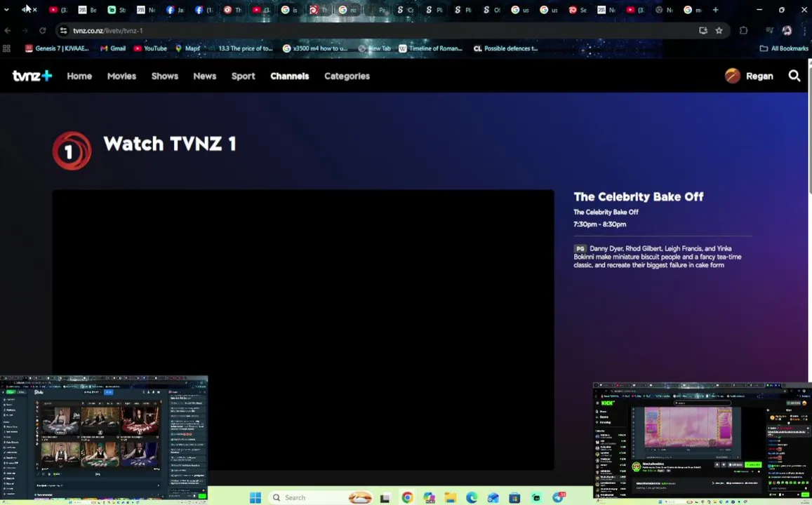Open the YouTube bookmark
This screenshot has height=505, width=812.
(150, 48)
